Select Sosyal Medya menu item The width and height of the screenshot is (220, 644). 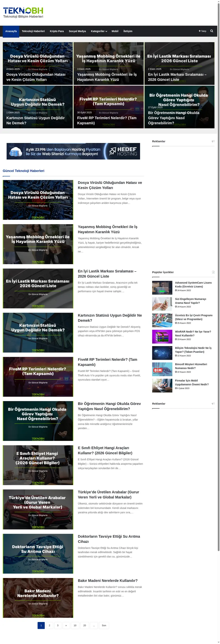point(77,31)
